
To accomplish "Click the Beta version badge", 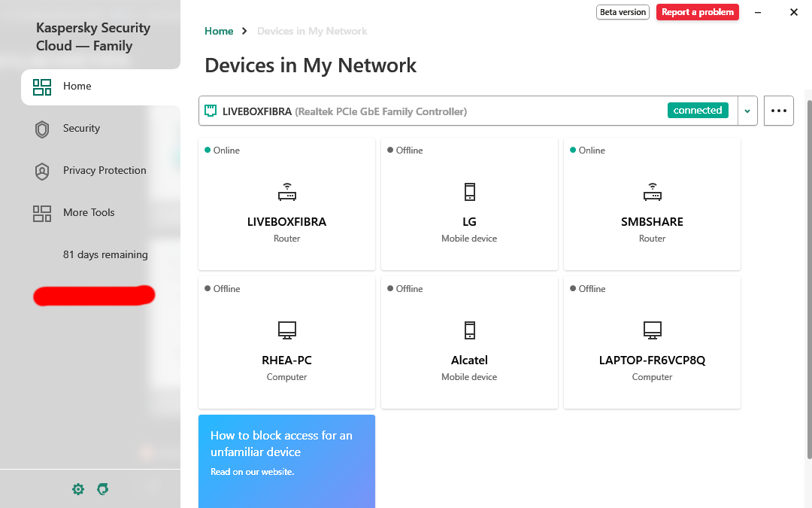I will 623,12.
